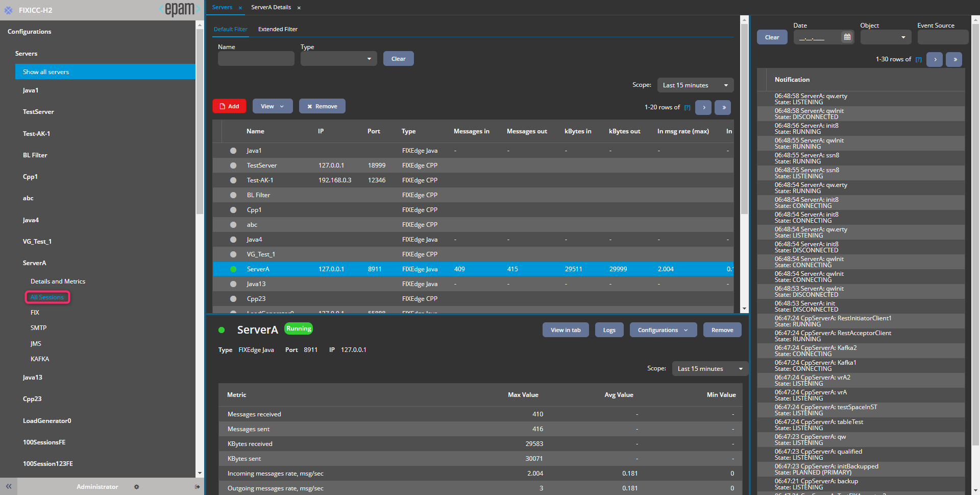
Task: Click View in tab button
Action: pos(566,330)
